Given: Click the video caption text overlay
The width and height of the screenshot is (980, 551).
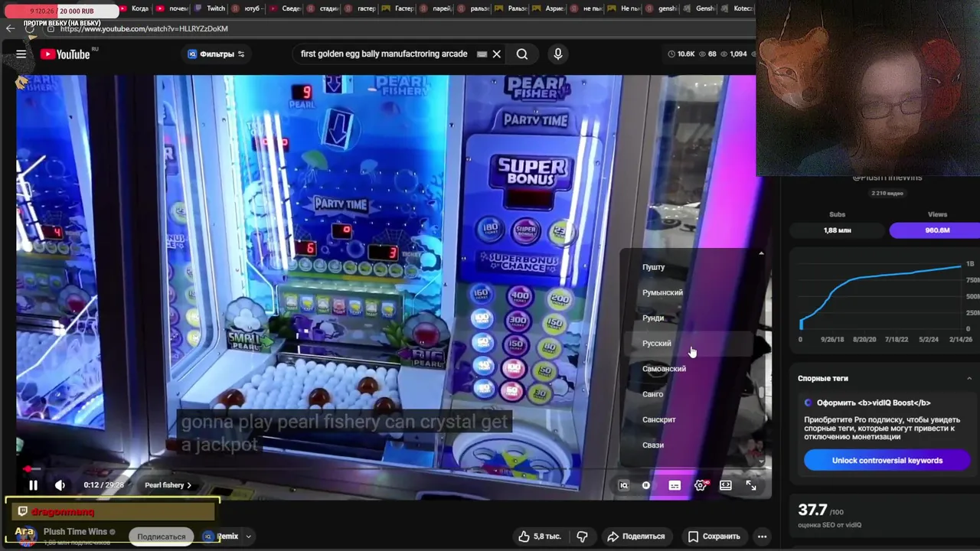Looking at the screenshot, I should pos(345,432).
